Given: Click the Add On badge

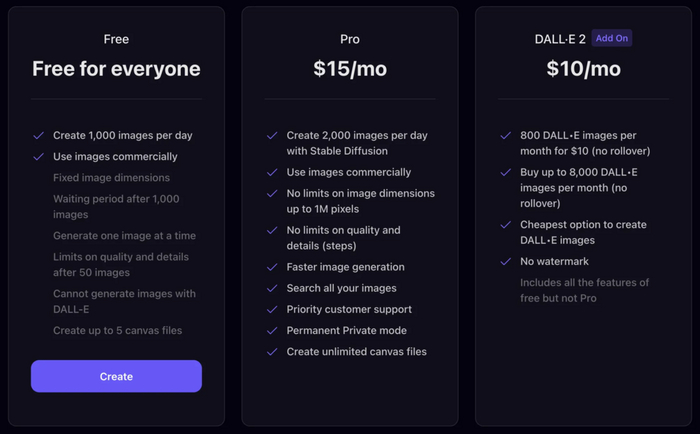Looking at the screenshot, I should 611,38.
